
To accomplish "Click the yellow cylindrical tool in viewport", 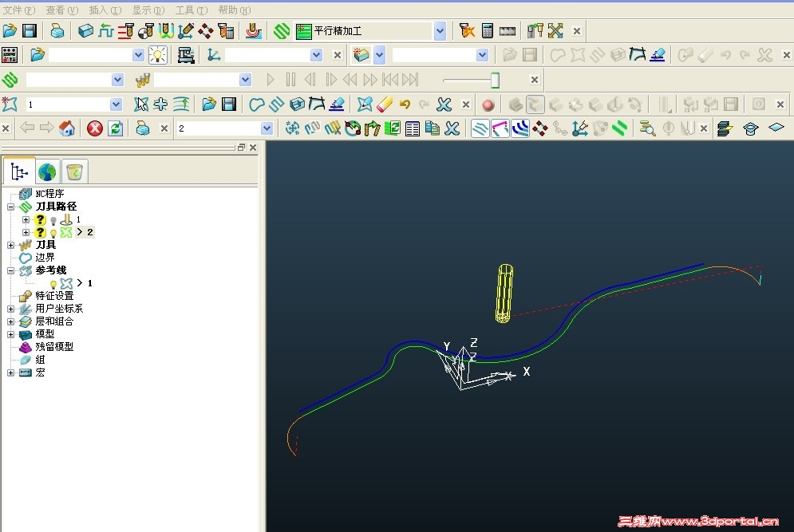I will tap(504, 293).
